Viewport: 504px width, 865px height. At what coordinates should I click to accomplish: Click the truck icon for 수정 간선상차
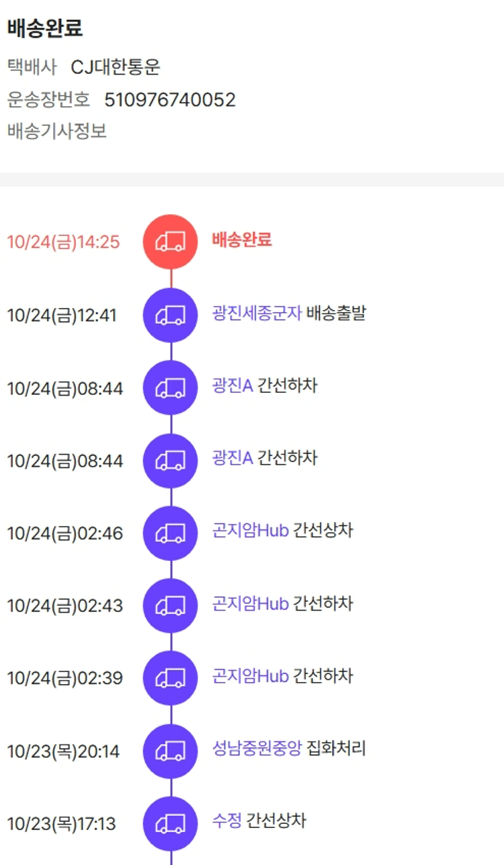[171, 823]
